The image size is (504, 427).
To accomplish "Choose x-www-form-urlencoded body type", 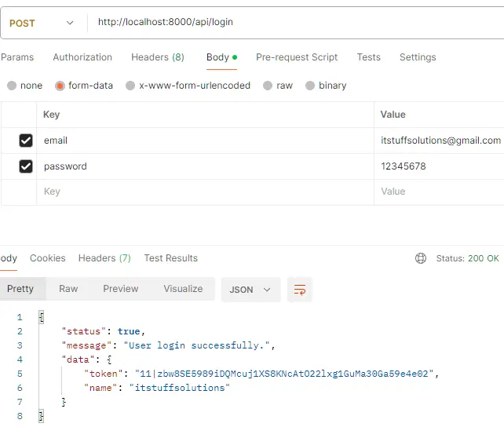I will pos(130,86).
